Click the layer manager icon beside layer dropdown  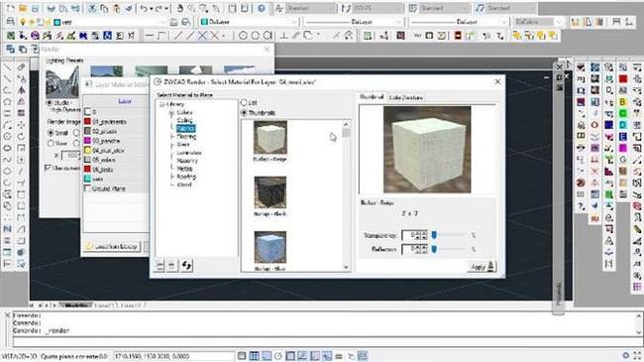point(11,22)
